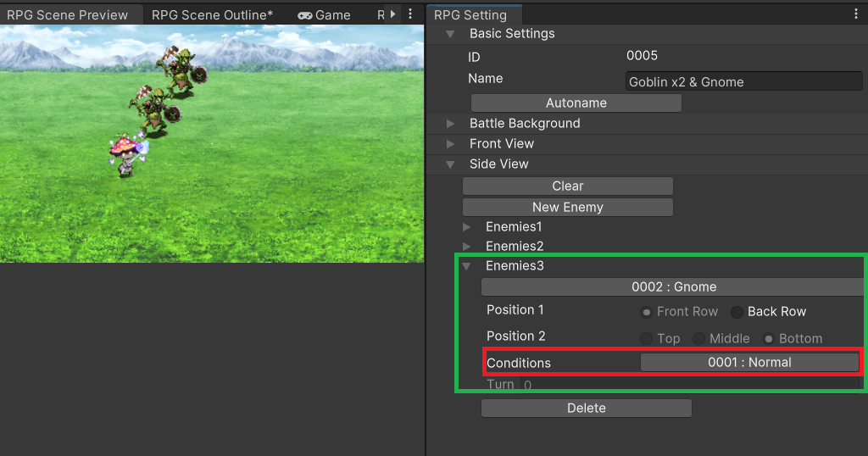Add a New Enemy
868x456 pixels.
(568, 207)
